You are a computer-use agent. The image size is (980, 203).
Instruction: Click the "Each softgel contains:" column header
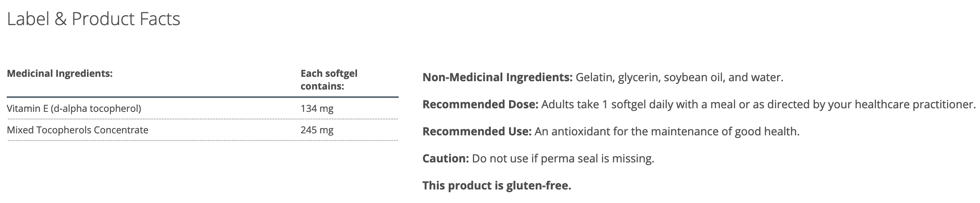329,80
